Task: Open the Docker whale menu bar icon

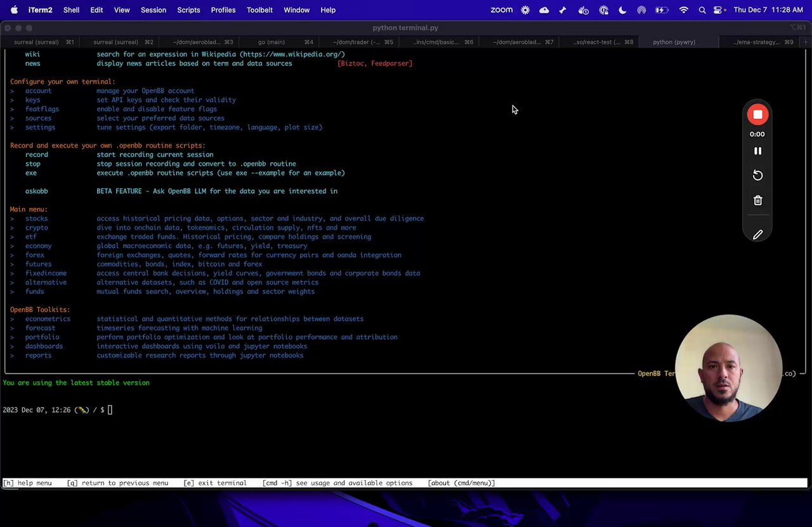Action: pos(584,10)
